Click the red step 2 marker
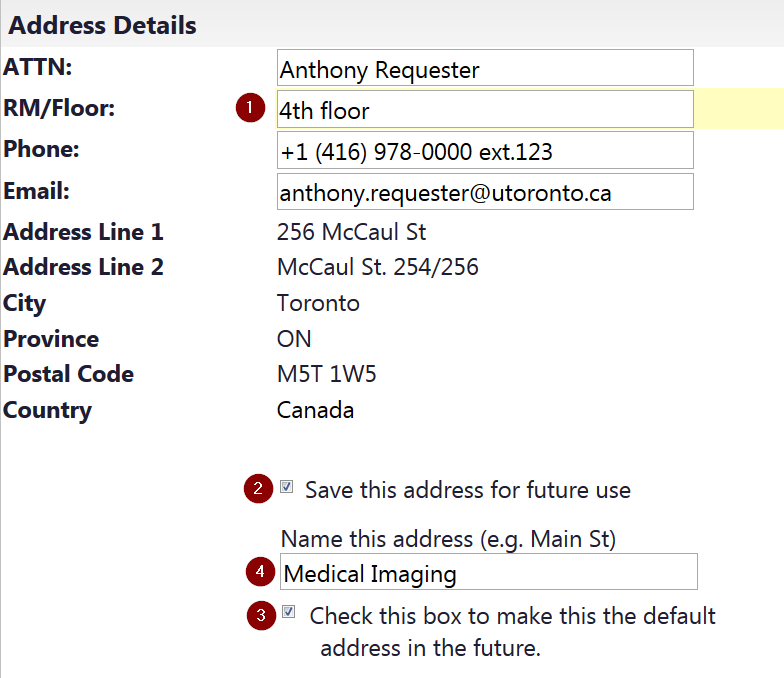The width and height of the screenshot is (784, 678). 258,489
